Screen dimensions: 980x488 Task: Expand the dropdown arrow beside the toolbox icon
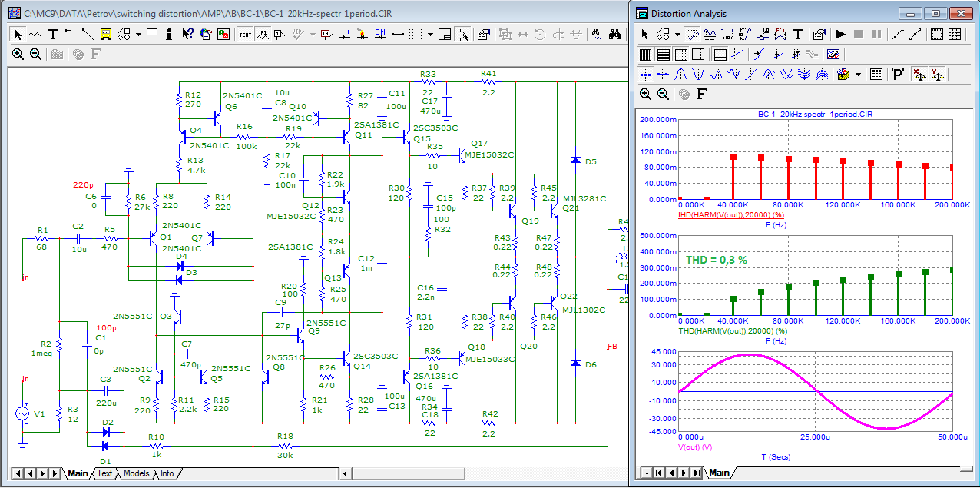[858, 75]
